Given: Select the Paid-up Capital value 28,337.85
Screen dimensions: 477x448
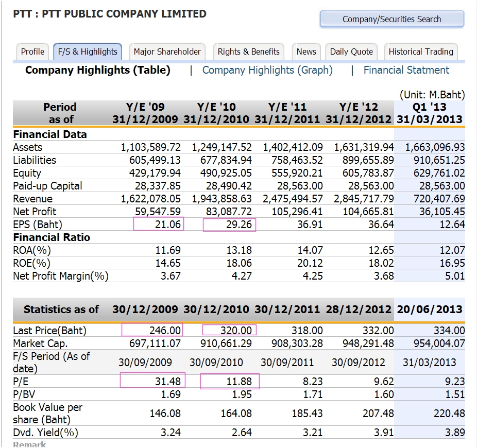Looking at the screenshot, I should 158,186.
